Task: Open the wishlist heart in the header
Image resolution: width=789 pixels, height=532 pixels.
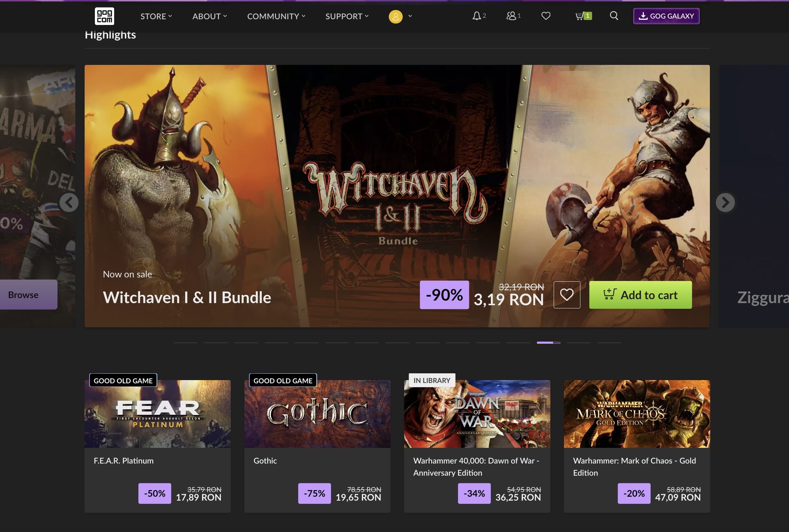Action: pos(546,16)
